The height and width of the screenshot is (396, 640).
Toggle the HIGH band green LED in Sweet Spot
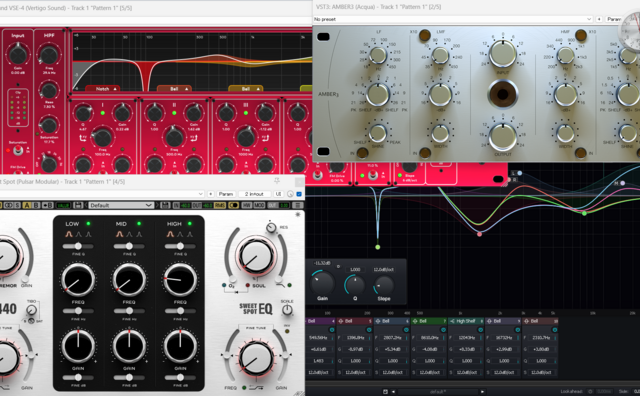[x=190, y=224]
